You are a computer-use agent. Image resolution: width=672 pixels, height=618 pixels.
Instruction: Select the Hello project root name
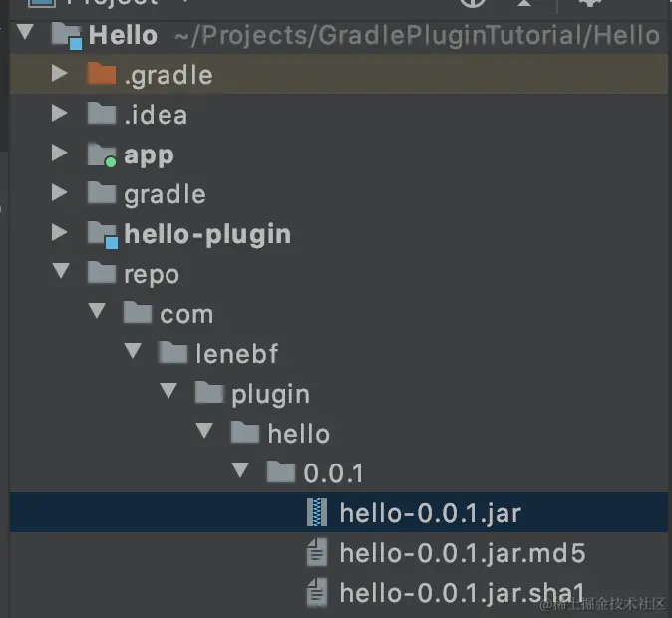point(123,35)
